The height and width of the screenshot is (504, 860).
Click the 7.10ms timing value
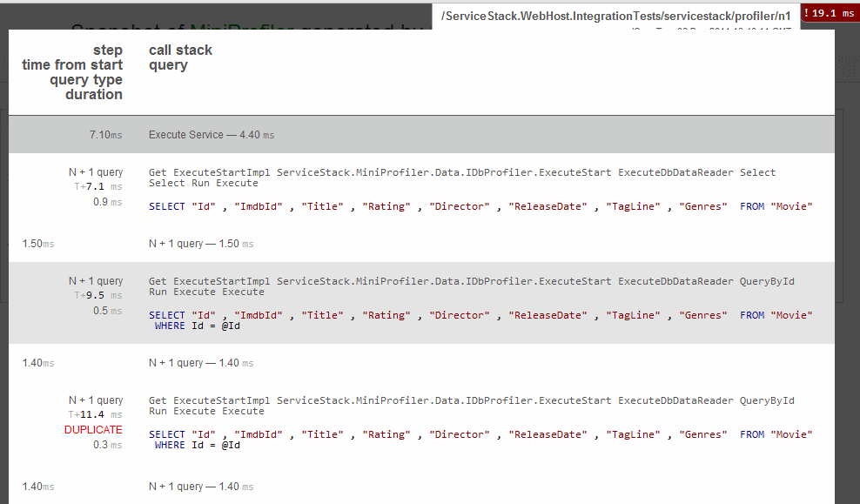(104, 135)
